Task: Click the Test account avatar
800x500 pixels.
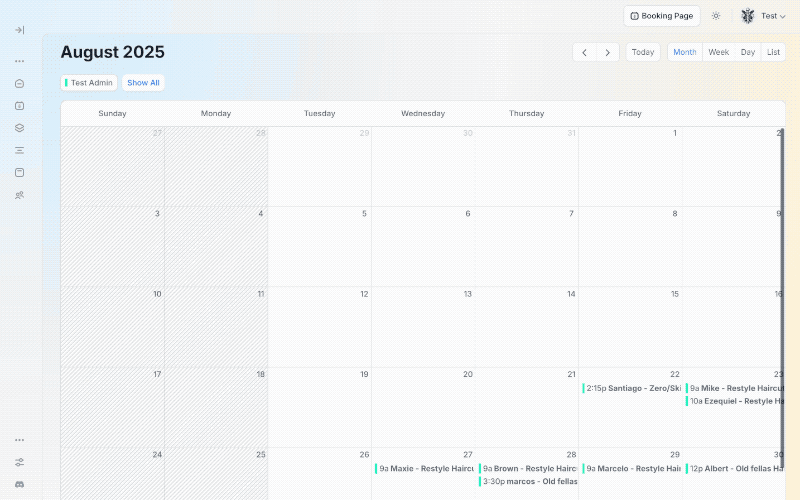Action: click(x=747, y=16)
